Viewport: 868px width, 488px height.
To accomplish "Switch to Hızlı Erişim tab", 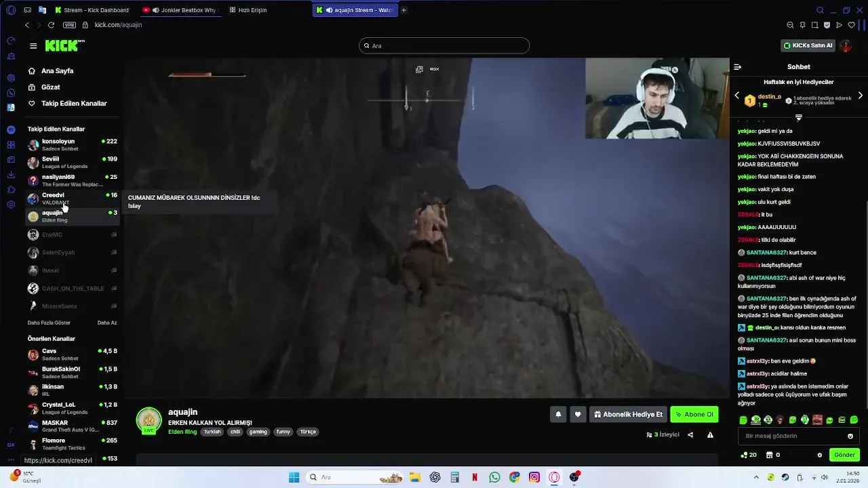I will tap(248, 10).
